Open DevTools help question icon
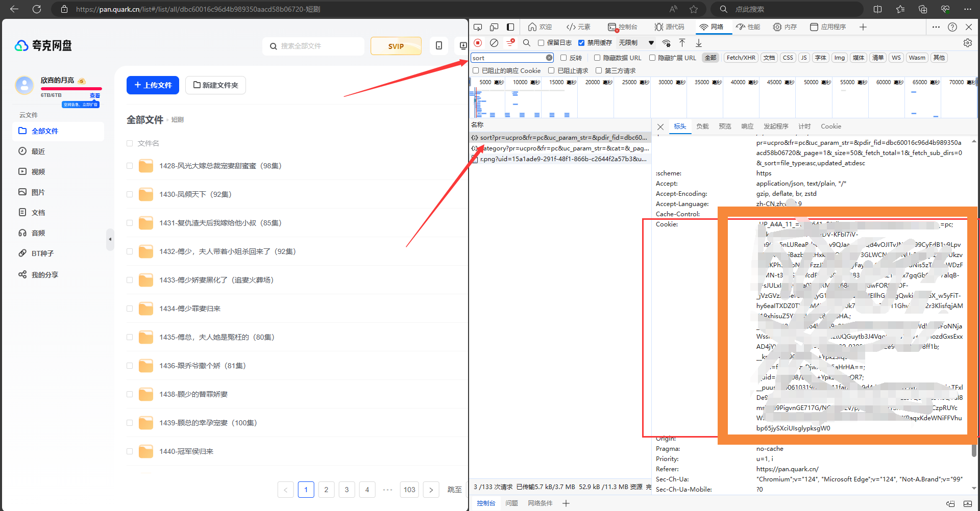 pos(952,27)
